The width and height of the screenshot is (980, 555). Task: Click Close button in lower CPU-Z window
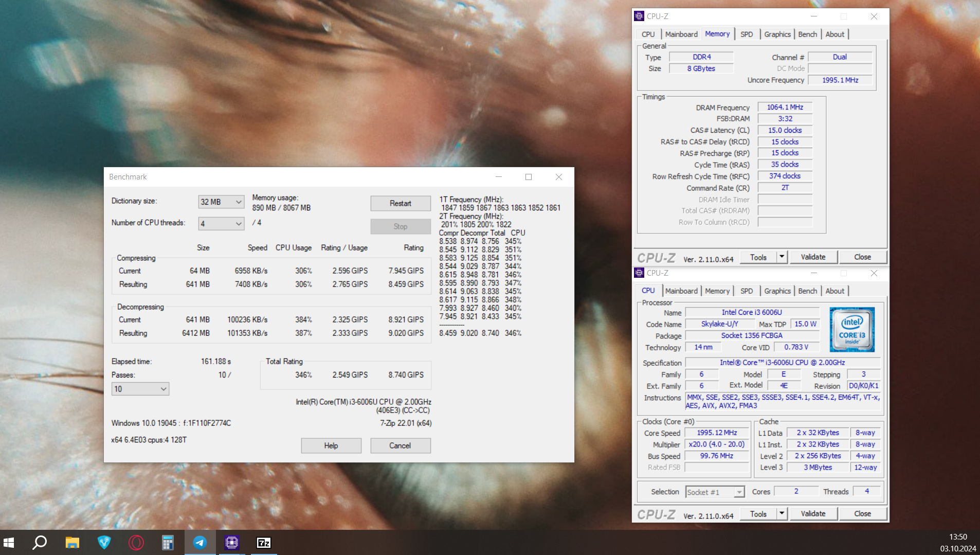click(x=863, y=514)
